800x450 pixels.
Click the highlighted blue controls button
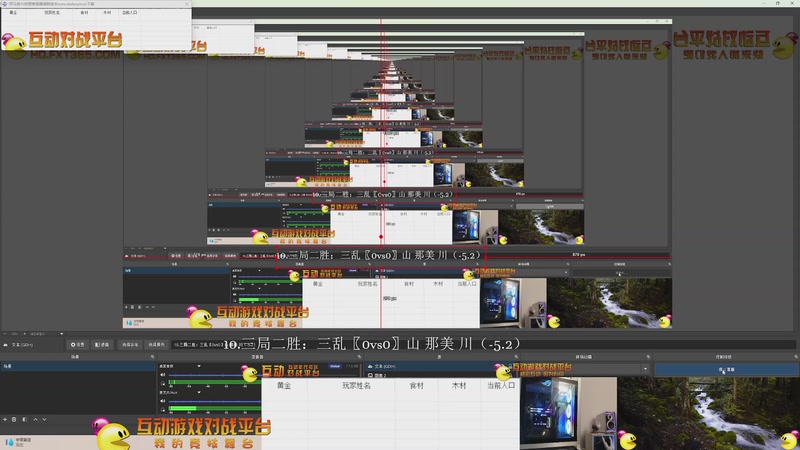tap(726, 369)
